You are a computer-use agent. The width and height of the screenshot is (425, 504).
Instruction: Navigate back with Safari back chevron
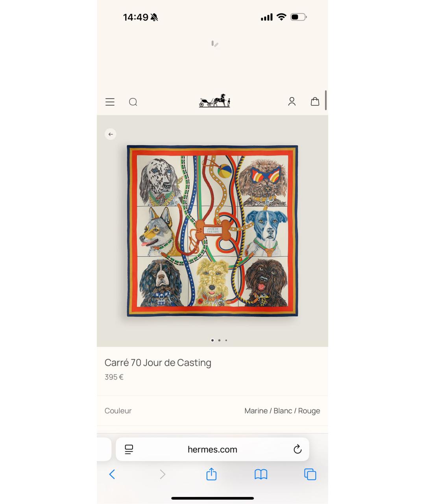(x=112, y=474)
